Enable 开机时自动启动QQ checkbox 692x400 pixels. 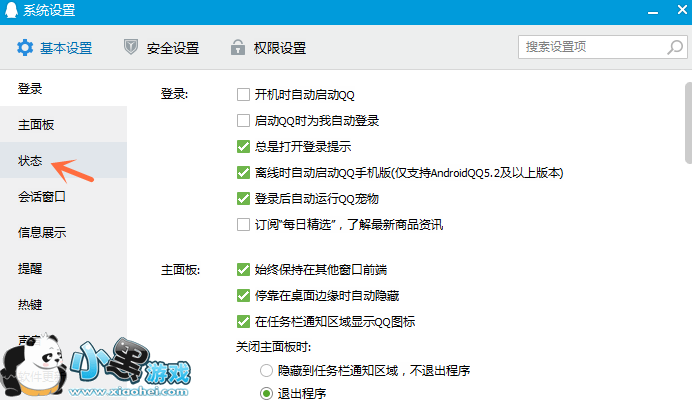(x=243, y=94)
